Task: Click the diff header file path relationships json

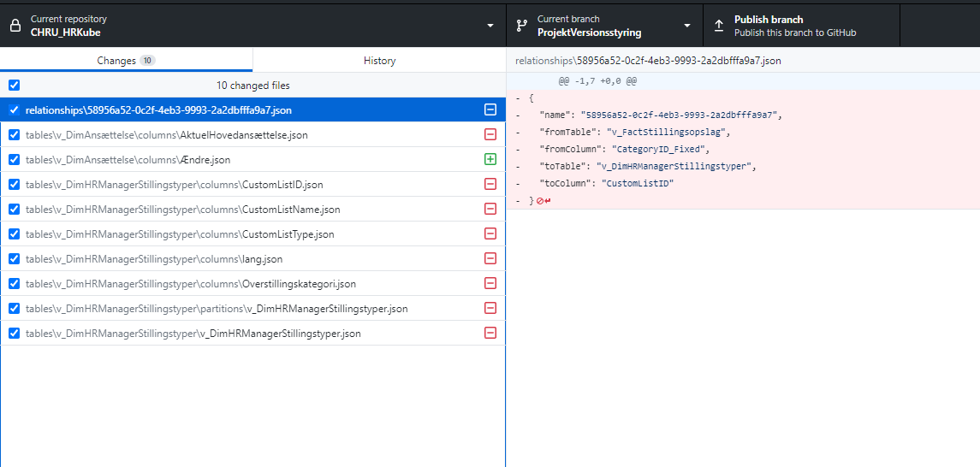Action: pyautogui.click(x=648, y=61)
